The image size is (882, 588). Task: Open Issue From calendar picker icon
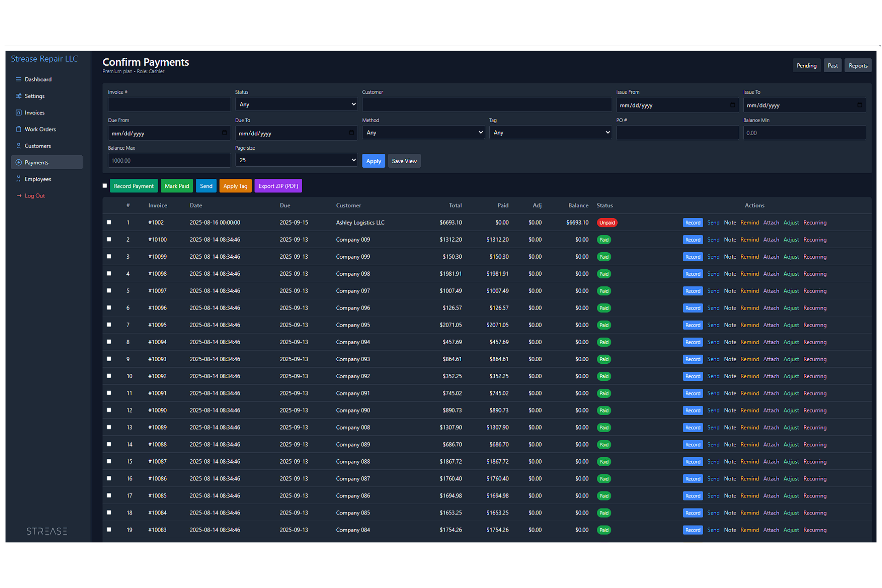click(732, 105)
